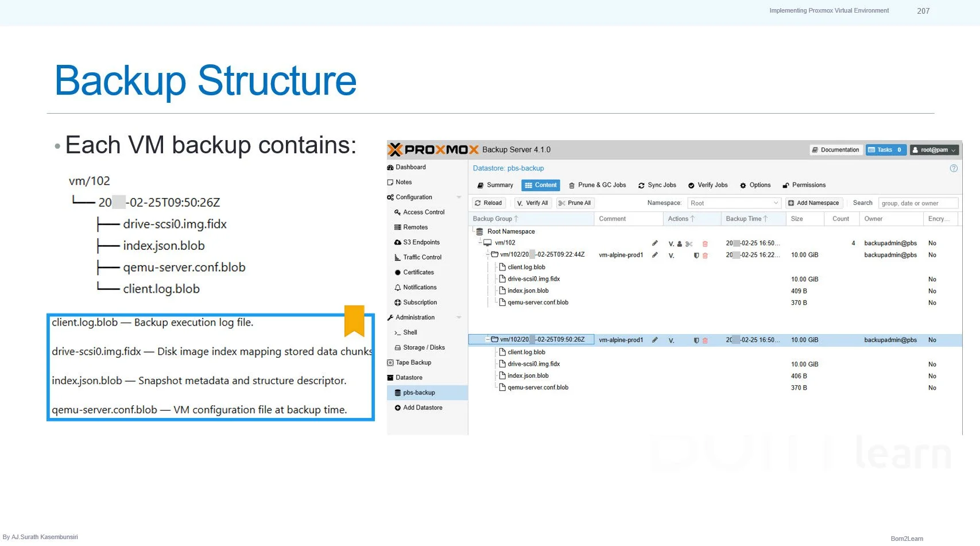Edit comment pencil for T09:22:44Z snapshot
Viewport: 980px width, 546px height.
click(x=654, y=255)
